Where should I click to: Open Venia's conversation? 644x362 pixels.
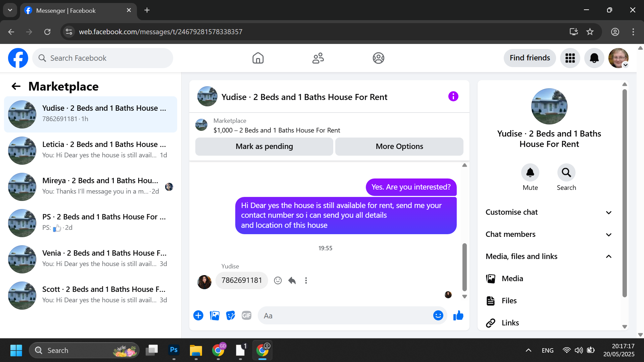(91, 259)
